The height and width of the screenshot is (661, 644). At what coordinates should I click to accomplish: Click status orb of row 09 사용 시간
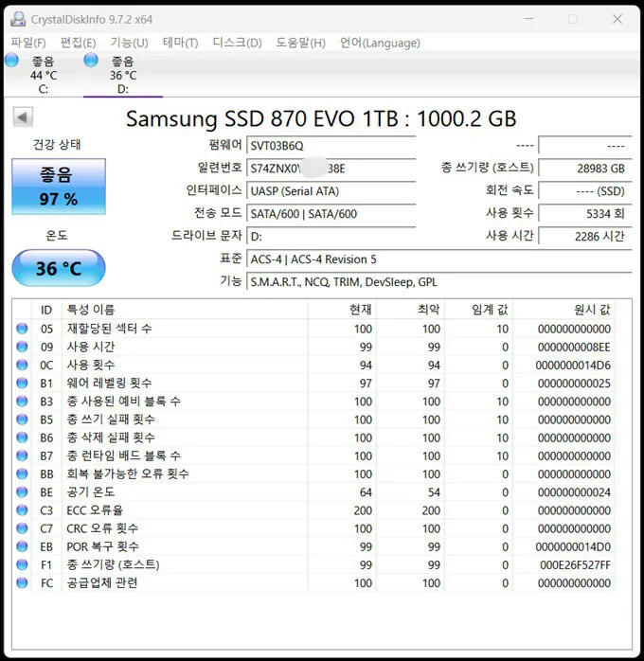click(x=22, y=347)
